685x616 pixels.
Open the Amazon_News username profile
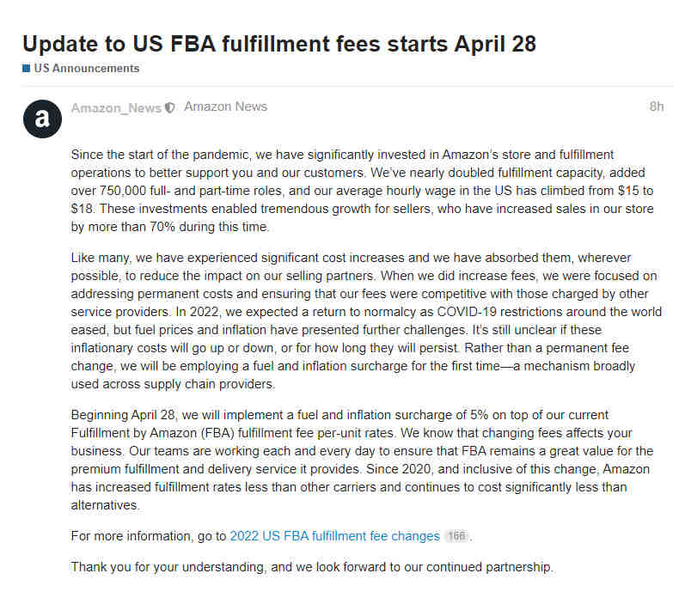(116, 108)
